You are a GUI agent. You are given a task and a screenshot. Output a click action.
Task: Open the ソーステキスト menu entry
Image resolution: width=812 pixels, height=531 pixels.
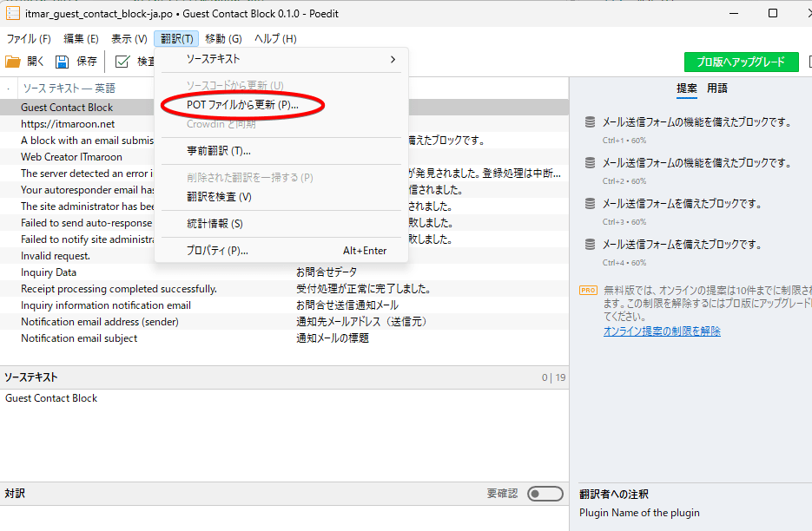[281, 60]
